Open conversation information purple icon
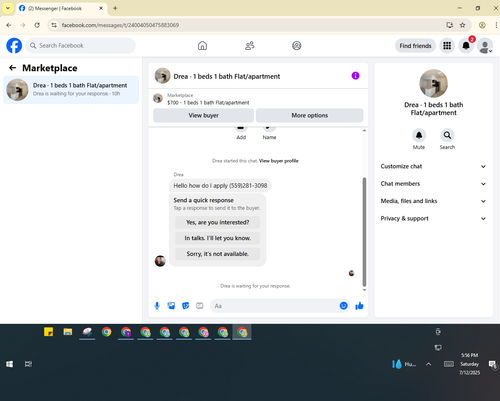Screen dimensions: 500x401 click(x=355, y=76)
